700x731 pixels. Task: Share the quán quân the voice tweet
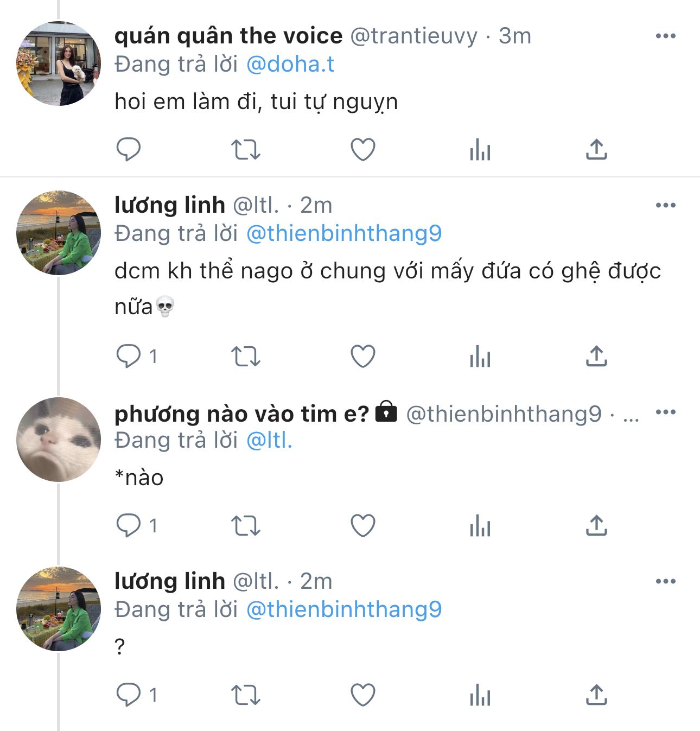[x=596, y=149]
